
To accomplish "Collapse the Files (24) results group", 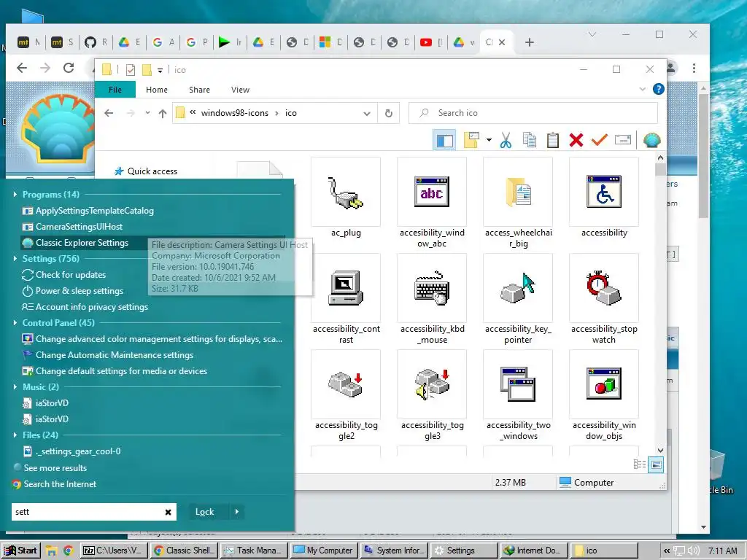I will click(15, 435).
